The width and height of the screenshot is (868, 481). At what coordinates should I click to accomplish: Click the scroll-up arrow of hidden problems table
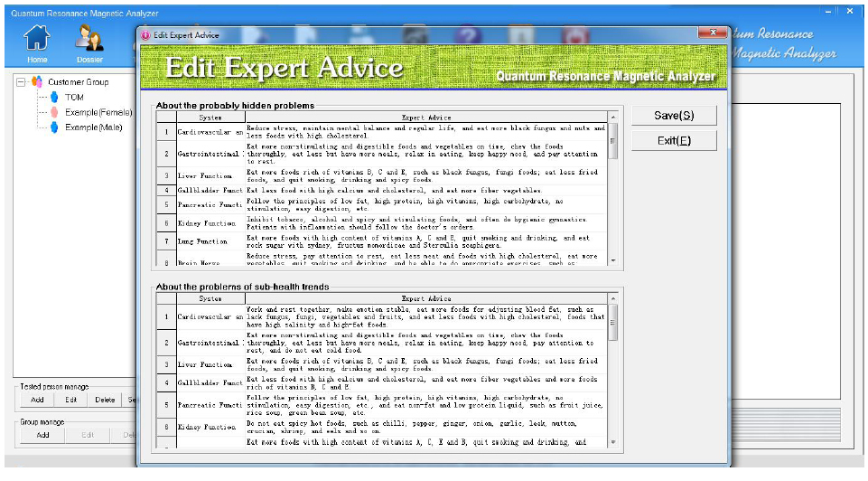(x=612, y=118)
